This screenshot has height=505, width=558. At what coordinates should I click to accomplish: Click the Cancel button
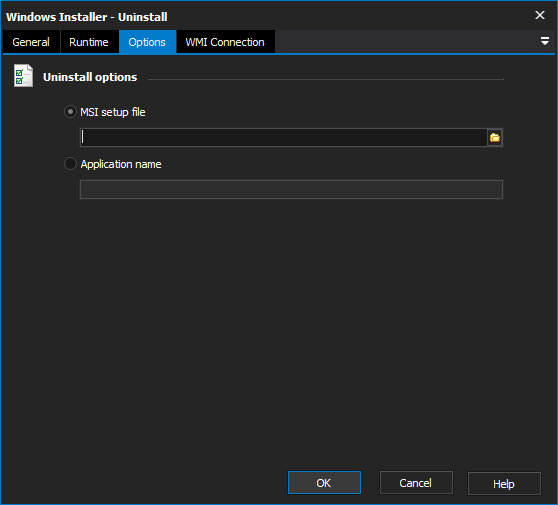pyautogui.click(x=416, y=483)
